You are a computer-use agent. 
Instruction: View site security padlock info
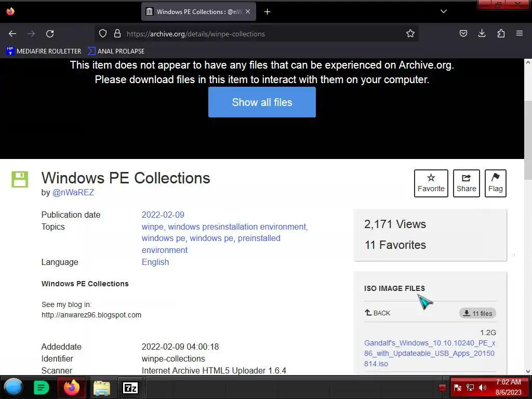tap(117, 34)
